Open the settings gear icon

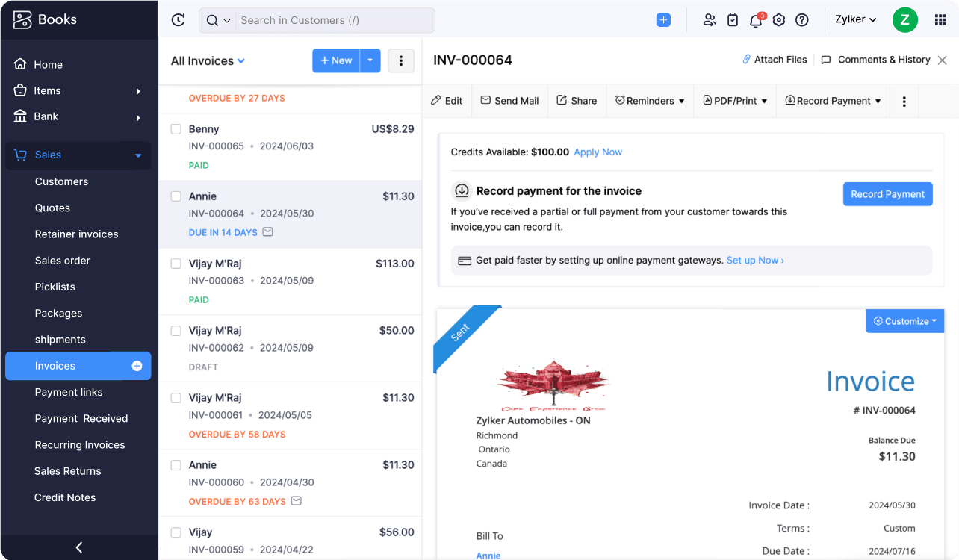pos(779,20)
